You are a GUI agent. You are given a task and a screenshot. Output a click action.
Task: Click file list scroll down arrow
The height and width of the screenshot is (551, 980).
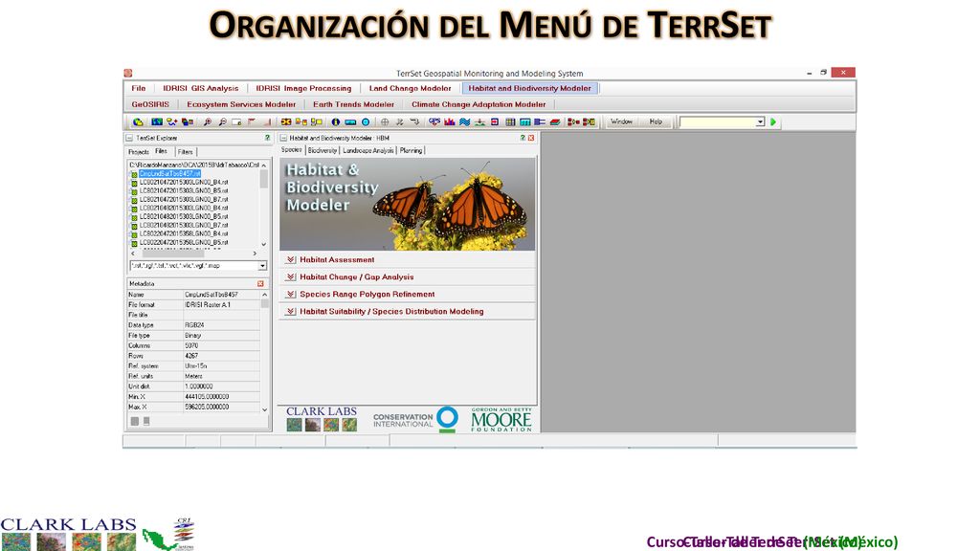[x=264, y=244]
